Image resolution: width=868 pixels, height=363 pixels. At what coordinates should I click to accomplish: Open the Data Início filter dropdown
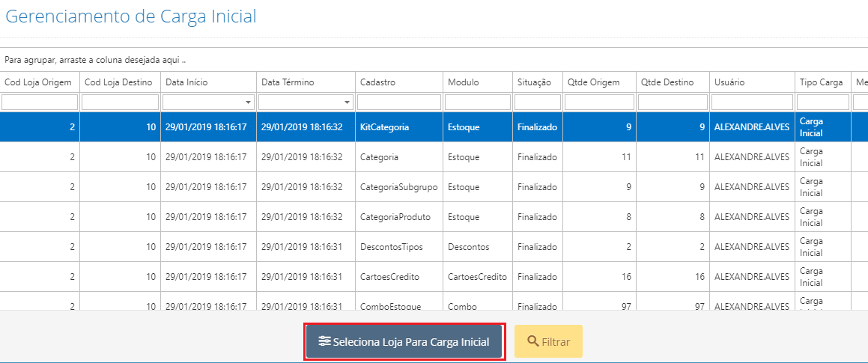click(x=249, y=103)
